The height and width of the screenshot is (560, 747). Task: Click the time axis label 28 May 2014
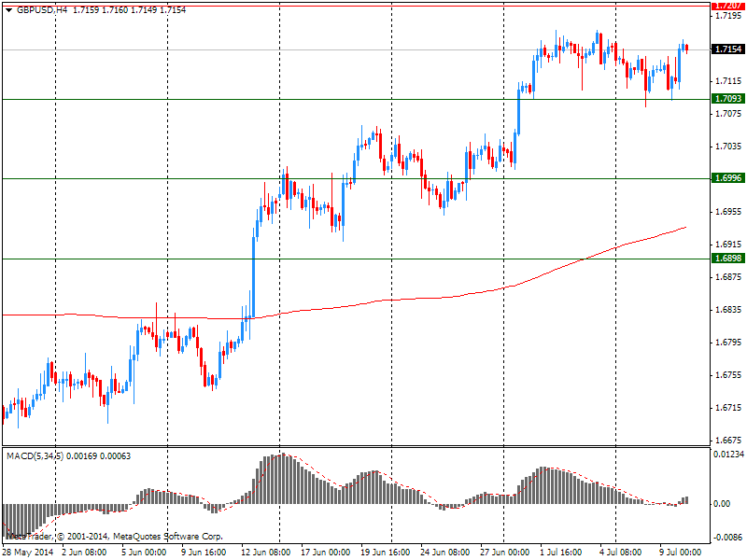27,553
